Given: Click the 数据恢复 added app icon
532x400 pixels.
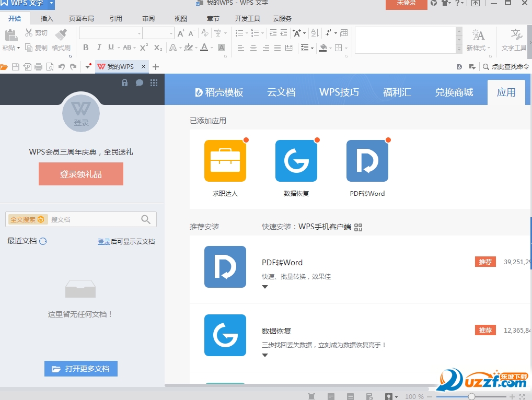Looking at the screenshot, I should coord(296,161).
